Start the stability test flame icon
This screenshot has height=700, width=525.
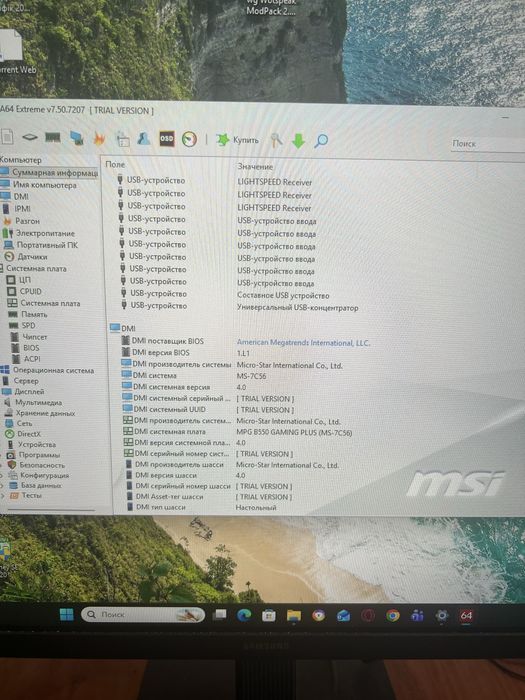pyautogui.click(x=99, y=138)
